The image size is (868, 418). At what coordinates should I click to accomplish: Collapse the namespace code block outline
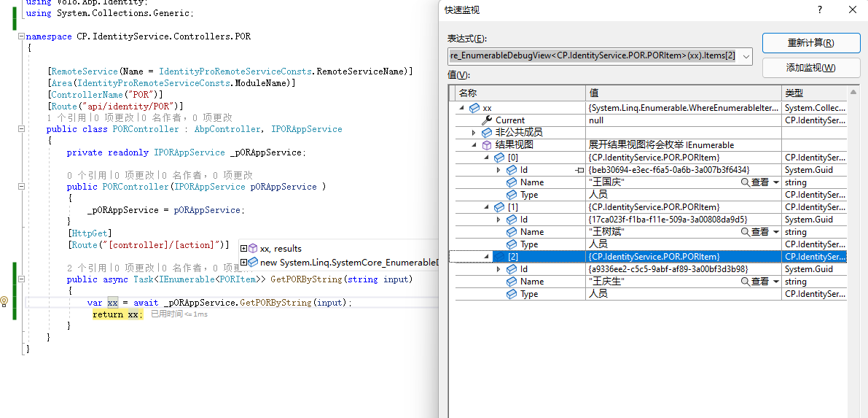(x=21, y=36)
